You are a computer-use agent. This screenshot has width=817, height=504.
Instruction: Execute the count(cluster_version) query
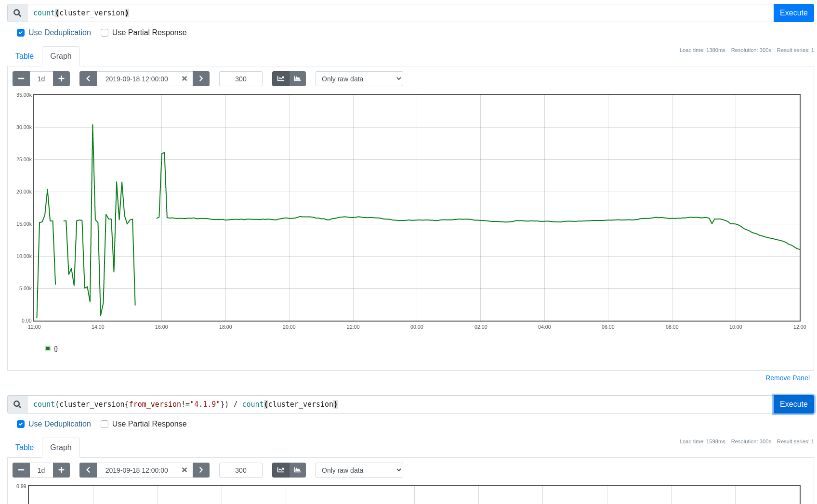click(793, 13)
